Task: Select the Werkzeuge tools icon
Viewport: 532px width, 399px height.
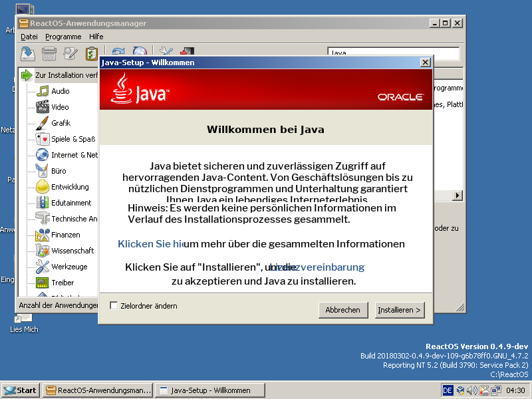Action: (x=43, y=267)
